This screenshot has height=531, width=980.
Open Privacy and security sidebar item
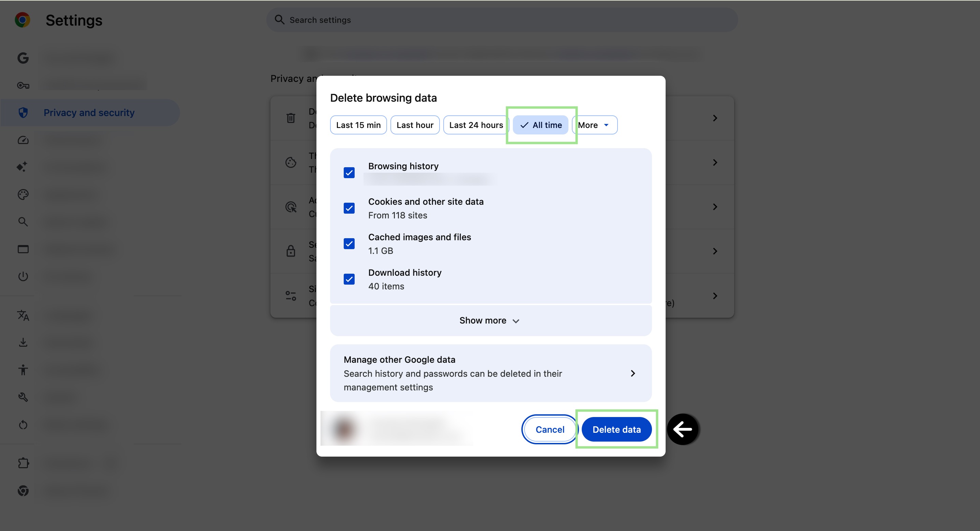click(90, 113)
